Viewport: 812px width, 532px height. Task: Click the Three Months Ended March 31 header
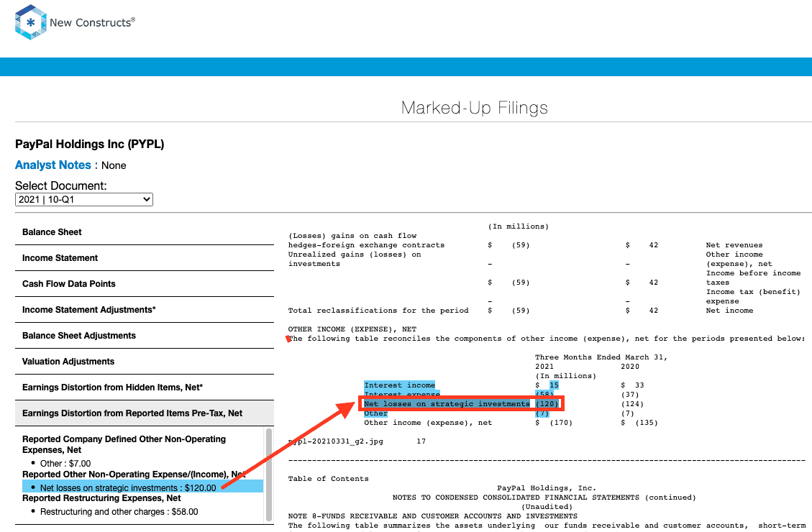click(601, 357)
